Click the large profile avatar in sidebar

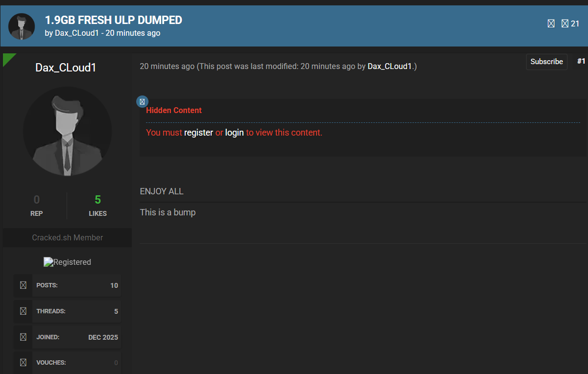click(67, 131)
